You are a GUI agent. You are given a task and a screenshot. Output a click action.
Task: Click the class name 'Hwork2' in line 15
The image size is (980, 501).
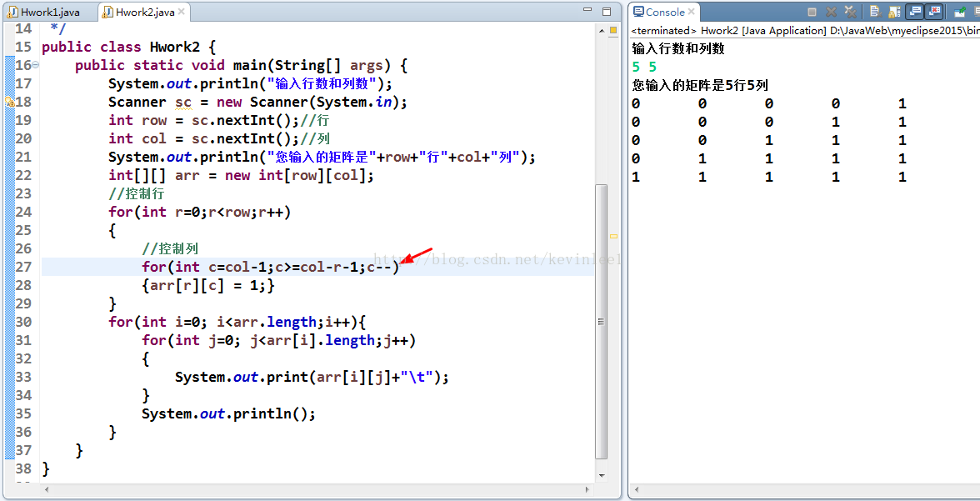click(x=174, y=47)
